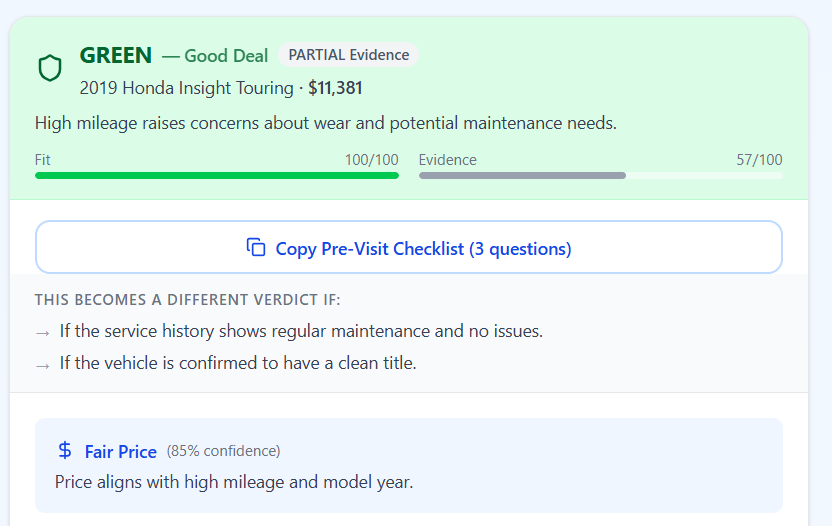Image resolution: width=832 pixels, height=526 pixels.
Task: Click the copy clipboard icon
Action: click(256, 247)
